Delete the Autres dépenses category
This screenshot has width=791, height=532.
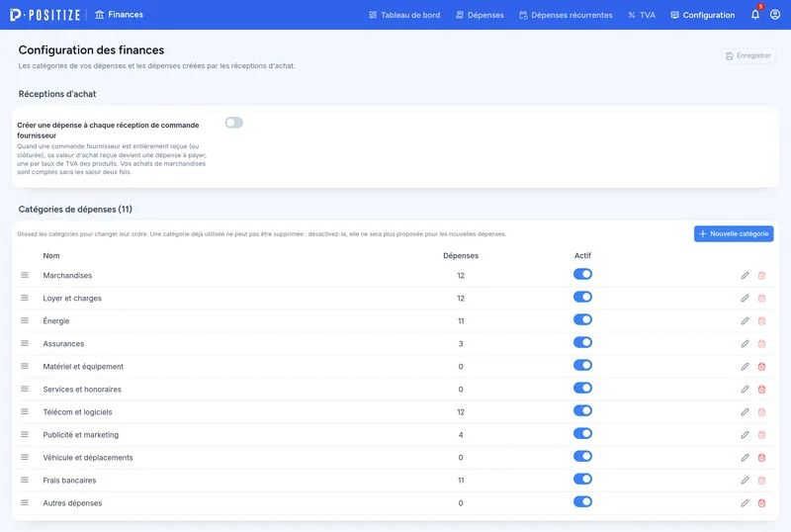(761, 503)
